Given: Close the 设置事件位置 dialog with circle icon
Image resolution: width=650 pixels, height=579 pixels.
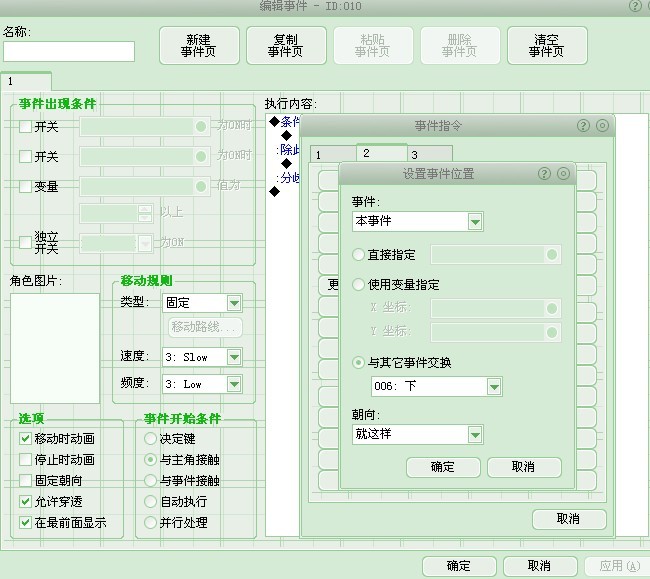Looking at the screenshot, I should point(563,174).
